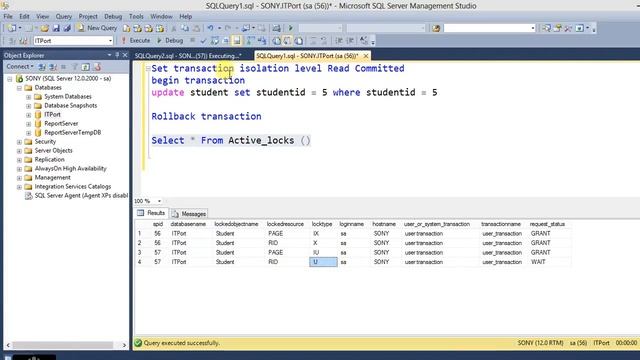Switch to the SQLQuery2.sql tab

click(187, 56)
